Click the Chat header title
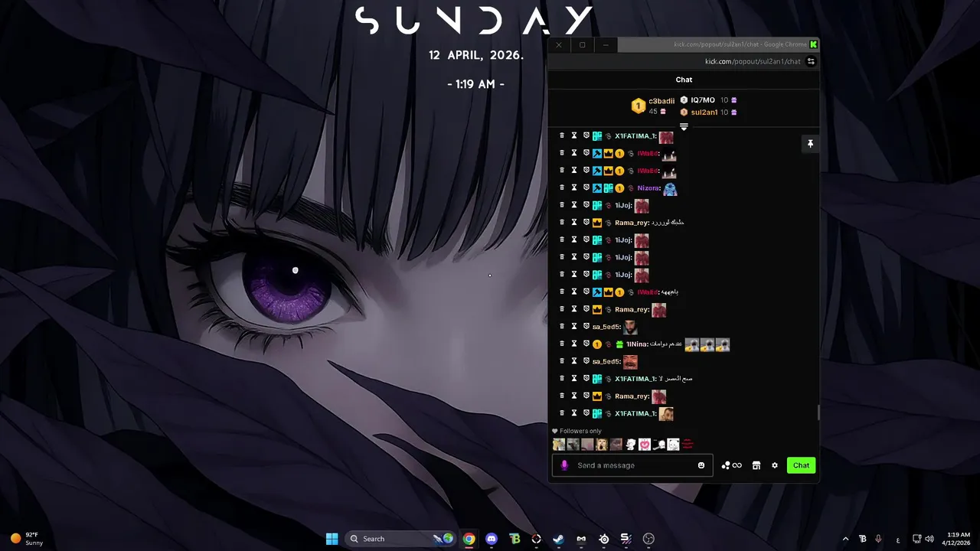The width and height of the screenshot is (980, 551). pyautogui.click(x=684, y=80)
